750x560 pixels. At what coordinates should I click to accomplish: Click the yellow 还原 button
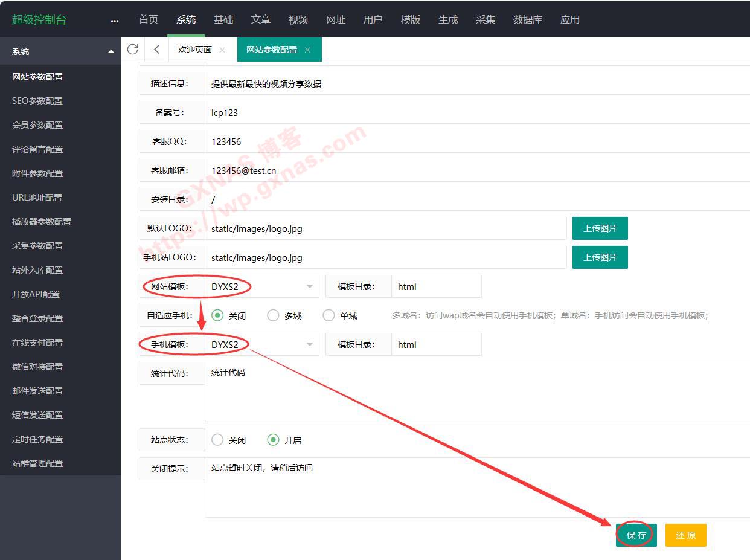(x=685, y=535)
